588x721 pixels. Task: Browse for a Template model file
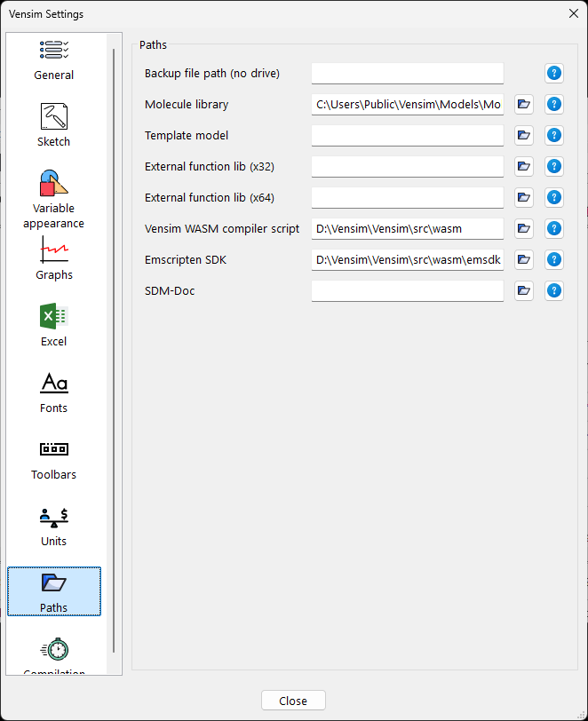pyautogui.click(x=524, y=136)
